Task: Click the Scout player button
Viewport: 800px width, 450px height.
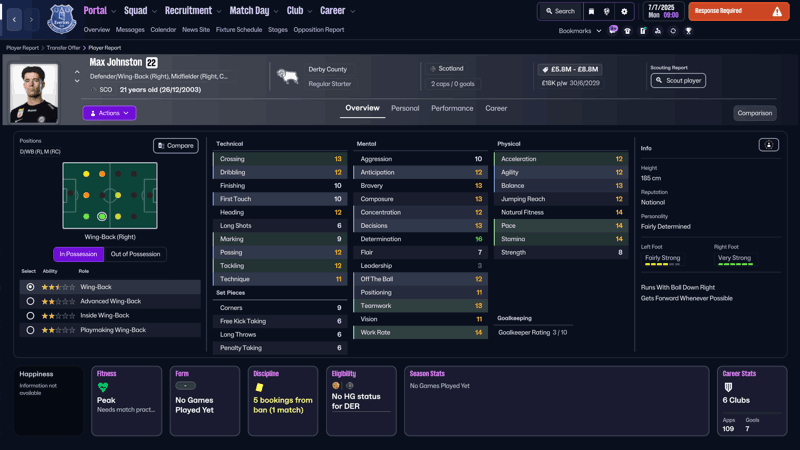Action: coord(678,80)
